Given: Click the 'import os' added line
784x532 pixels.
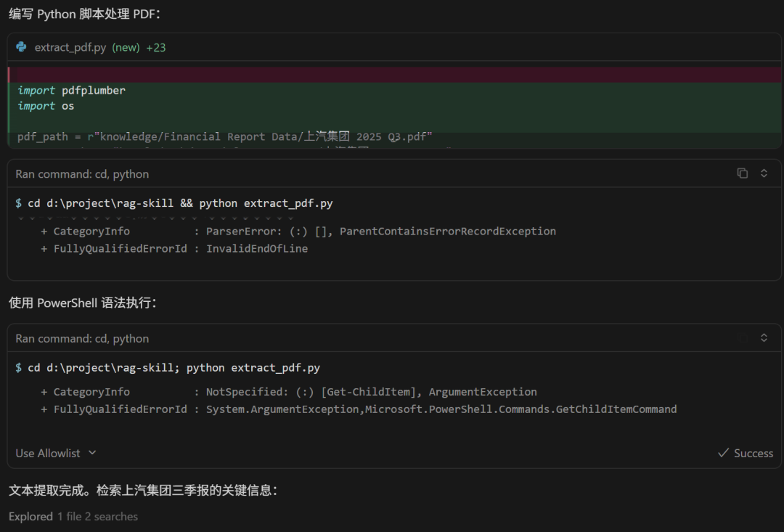Looking at the screenshot, I should tap(46, 106).
